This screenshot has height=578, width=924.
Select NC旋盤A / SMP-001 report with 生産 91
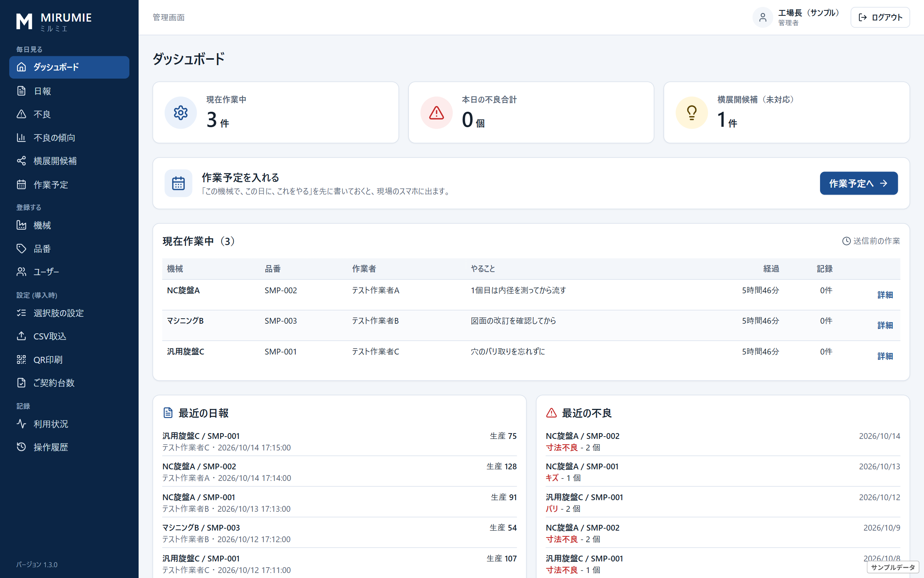point(339,503)
